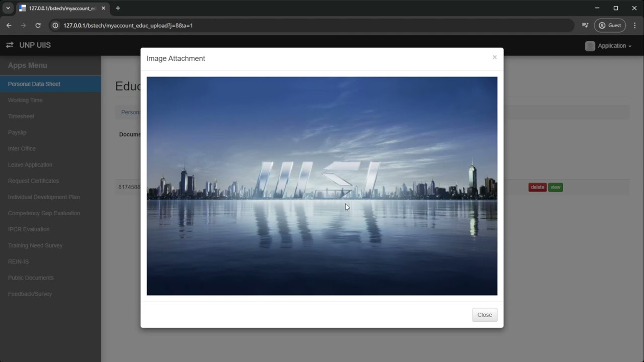Click the Application user avatar icon

pos(590,46)
